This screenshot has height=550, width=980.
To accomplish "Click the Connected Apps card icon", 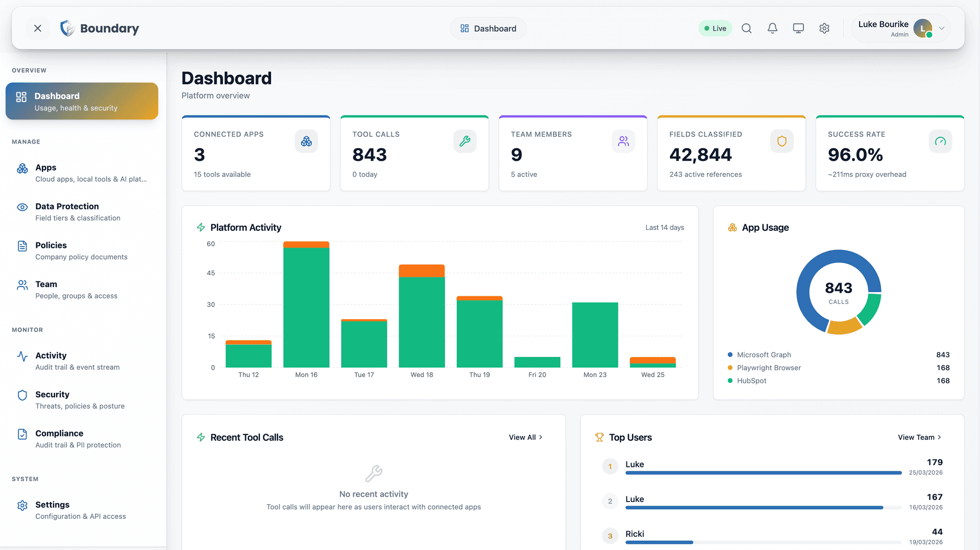I will tap(306, 141).
